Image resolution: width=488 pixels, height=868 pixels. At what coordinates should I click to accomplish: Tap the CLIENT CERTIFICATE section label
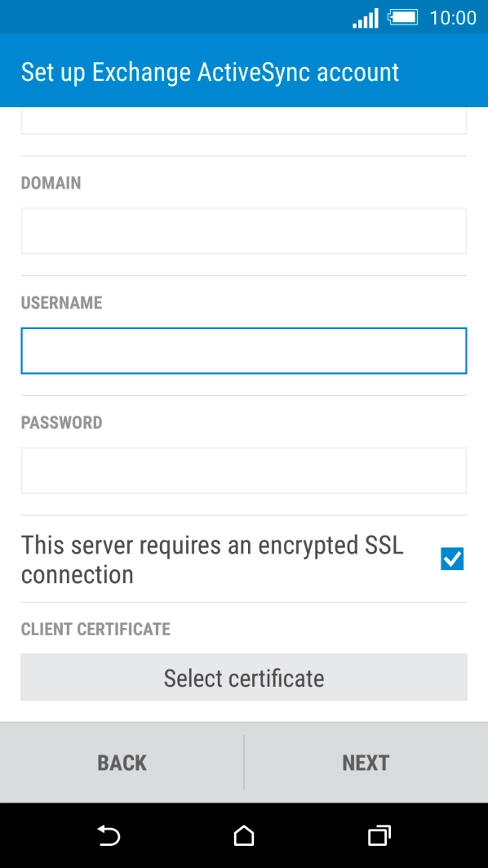tap(95, 629)
